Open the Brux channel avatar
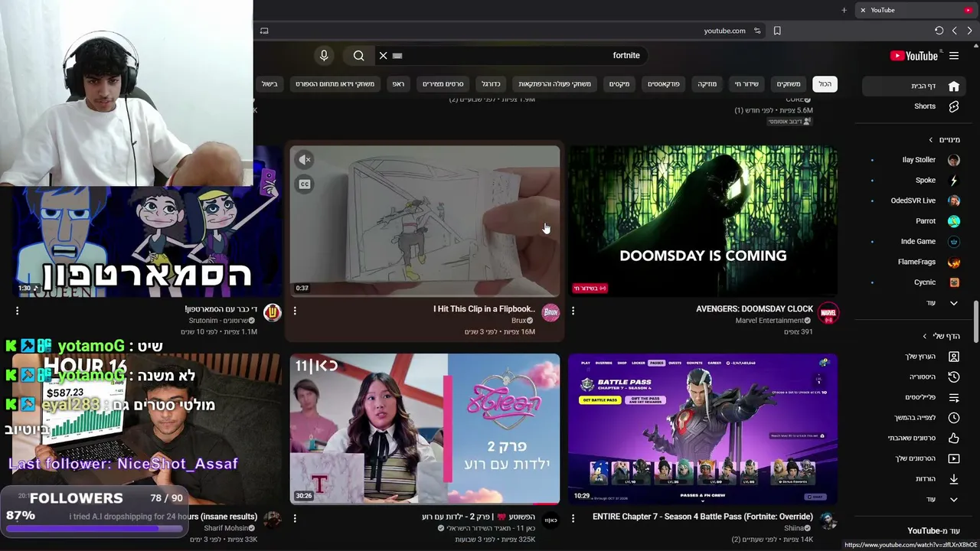980x551 pixels. tap(550, 312)
